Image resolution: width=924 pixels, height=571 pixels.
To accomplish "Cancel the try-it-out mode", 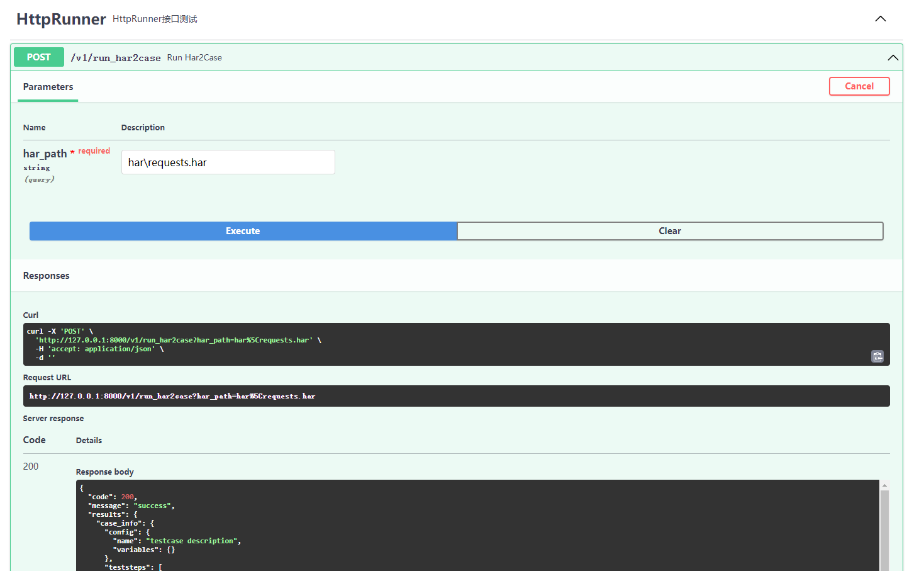I will click(859, 86).
